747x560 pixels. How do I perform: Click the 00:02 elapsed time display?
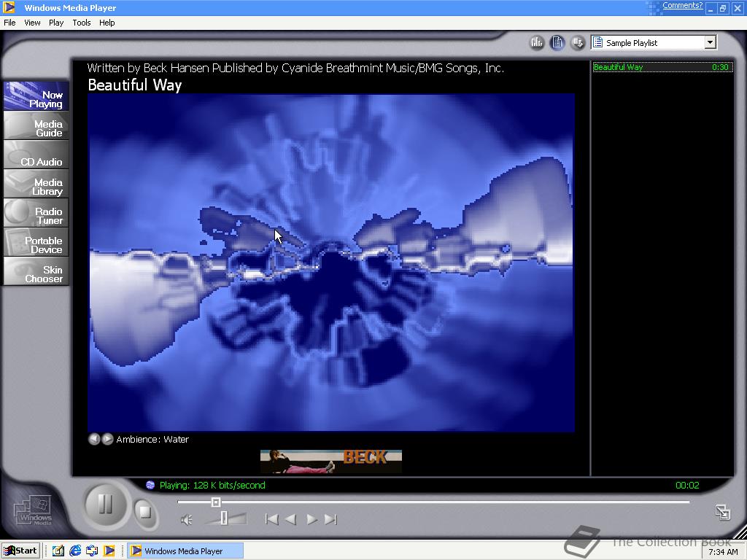point(687,485)
